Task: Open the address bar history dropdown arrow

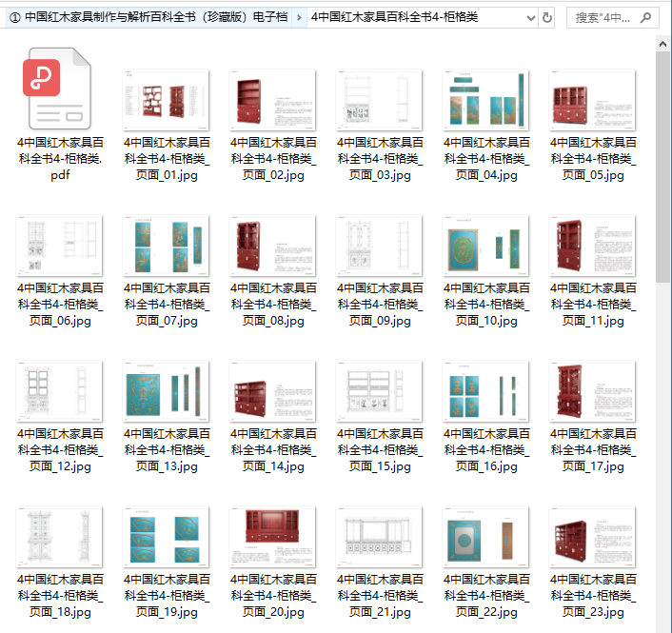Action: point(530,18)
